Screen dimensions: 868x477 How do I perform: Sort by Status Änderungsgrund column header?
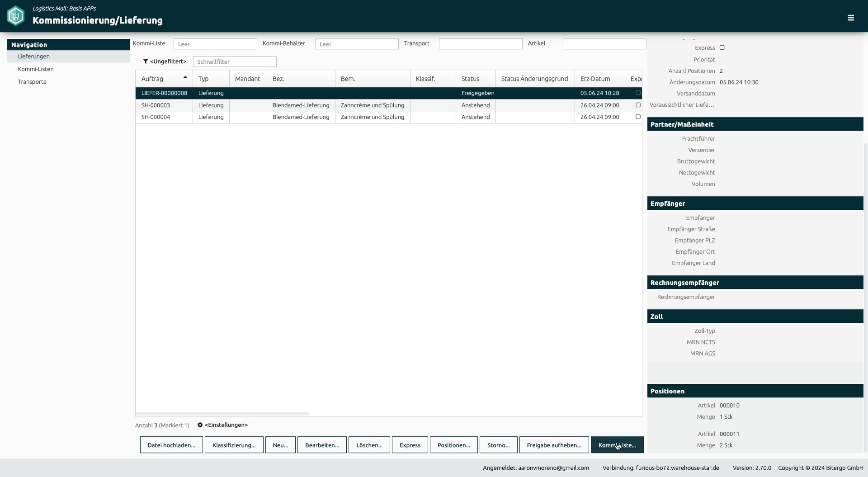(535, 79)
